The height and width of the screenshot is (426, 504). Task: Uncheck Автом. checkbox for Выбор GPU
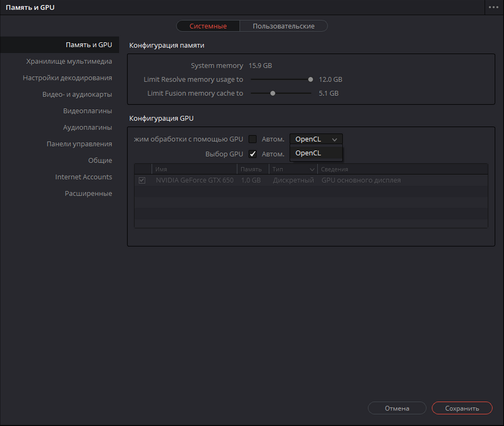[x=253, y=154]
